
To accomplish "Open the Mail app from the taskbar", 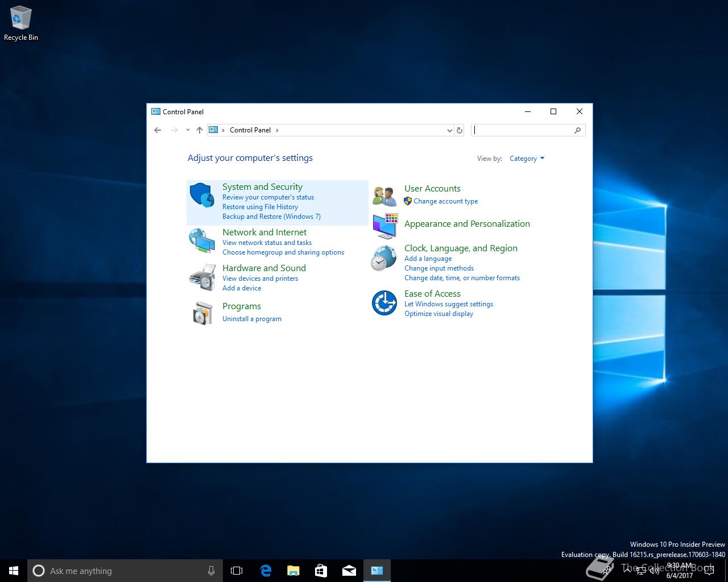I will [x=349, y=571].
